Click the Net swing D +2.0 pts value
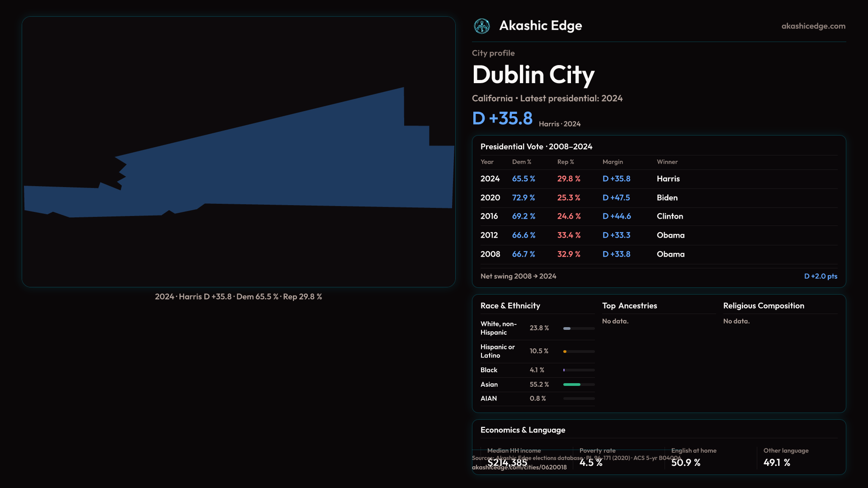 (820, 276)
